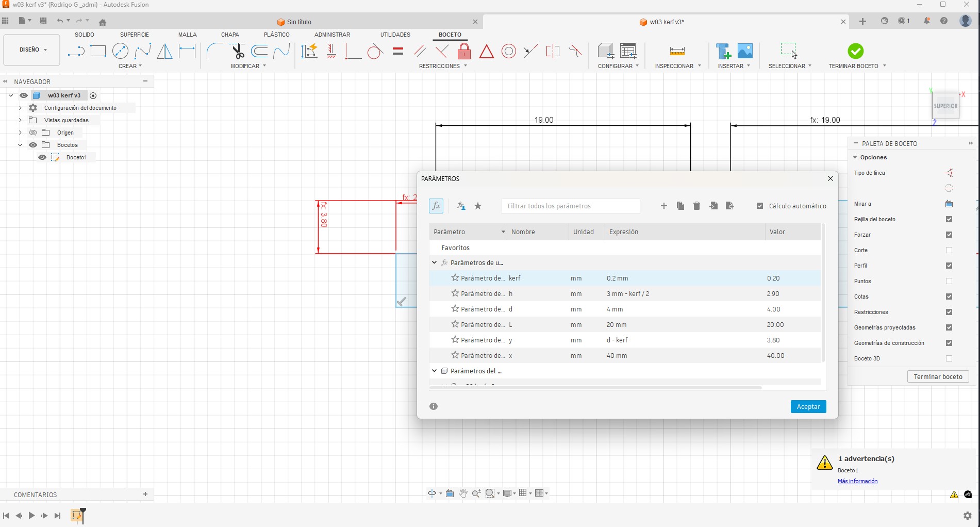Open the RESTRICCIONES dropdown menu
Viewport: 980px width, 527px height.
click(443, 66)
